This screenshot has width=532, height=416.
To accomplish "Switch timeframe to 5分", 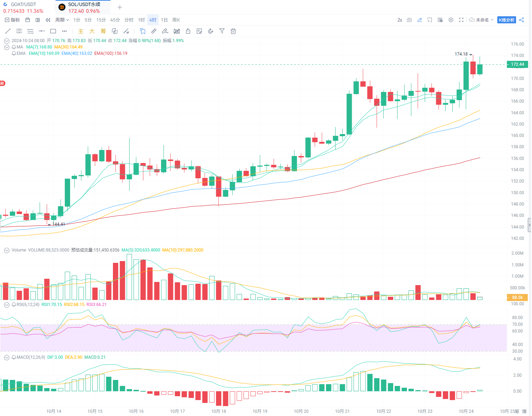I will (x=88, y=20).
